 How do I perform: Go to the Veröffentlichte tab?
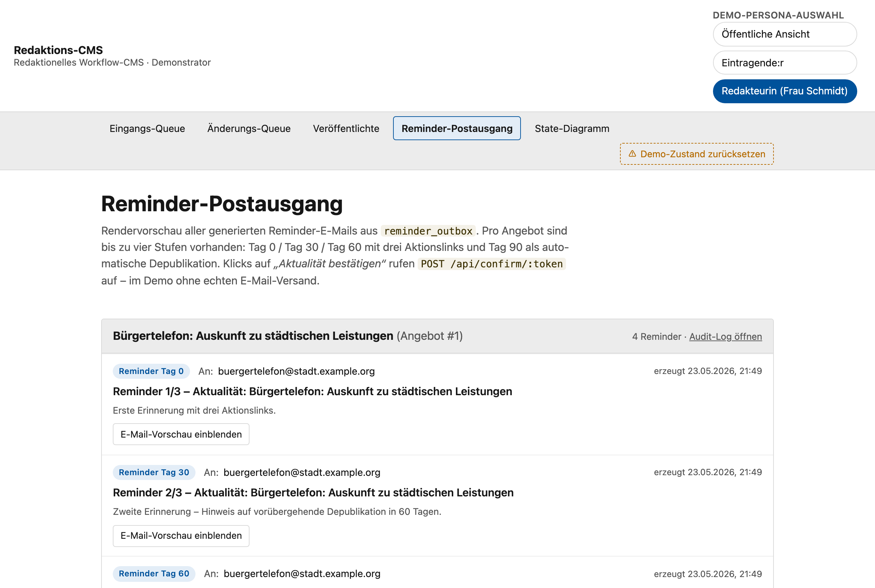(346, 128)
